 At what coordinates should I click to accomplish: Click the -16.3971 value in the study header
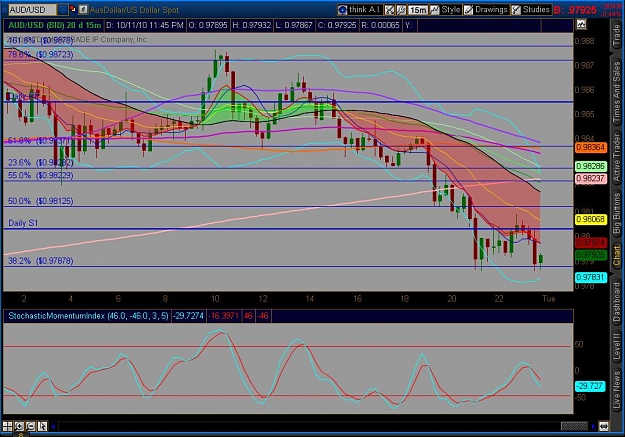[223, 316]
